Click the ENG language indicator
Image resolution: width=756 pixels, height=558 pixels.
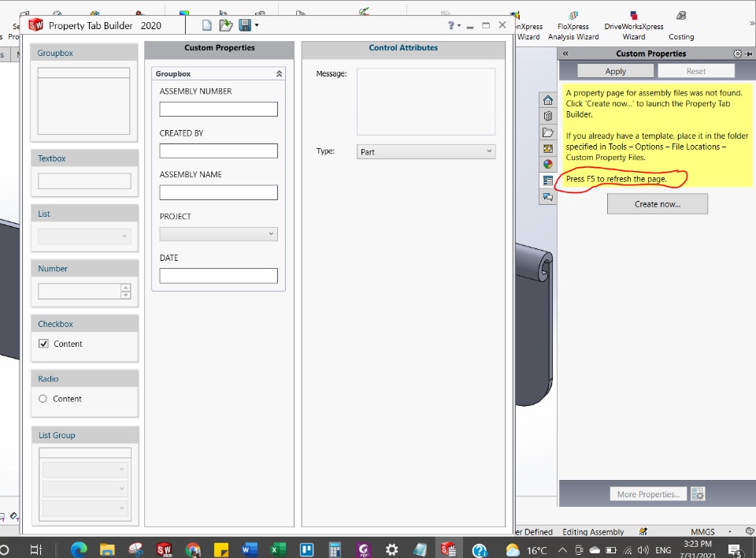tap(663, 550)
